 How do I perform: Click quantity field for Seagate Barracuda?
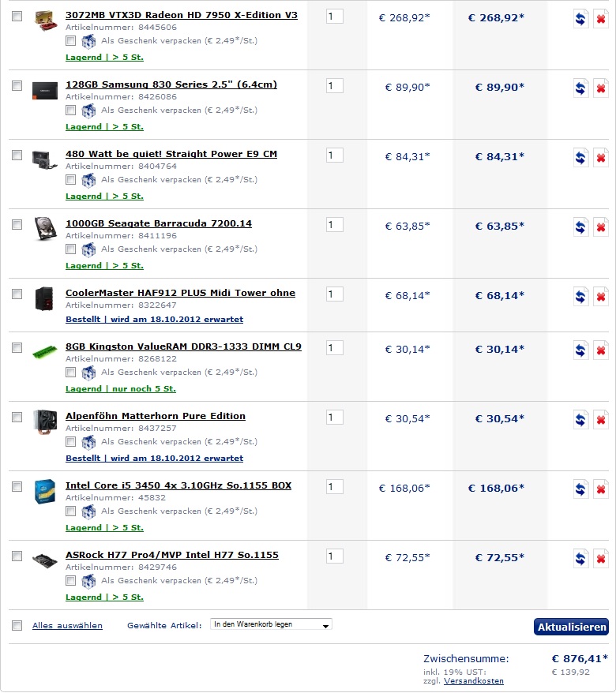pos(334,224)
